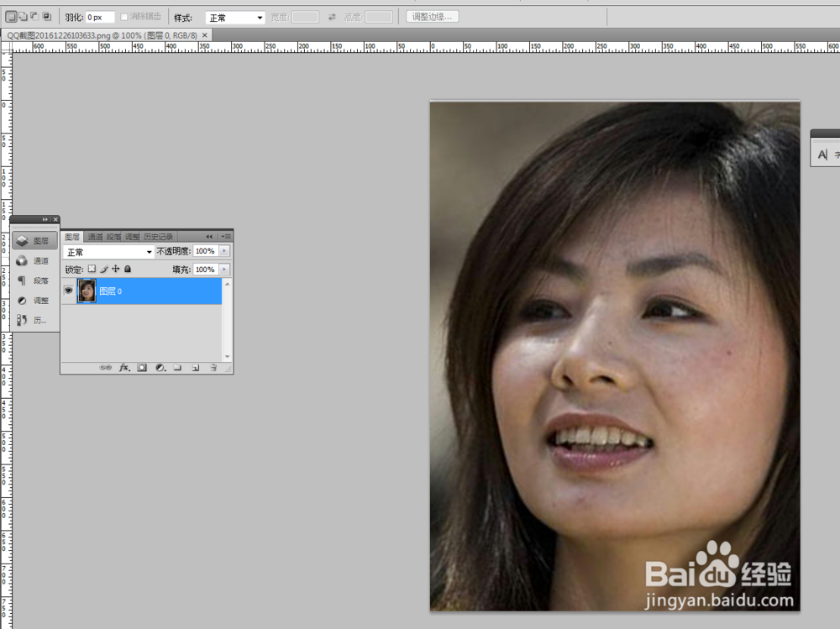Create a new layer group
Viewport: 840px width, 629px height.
point(177,368)
